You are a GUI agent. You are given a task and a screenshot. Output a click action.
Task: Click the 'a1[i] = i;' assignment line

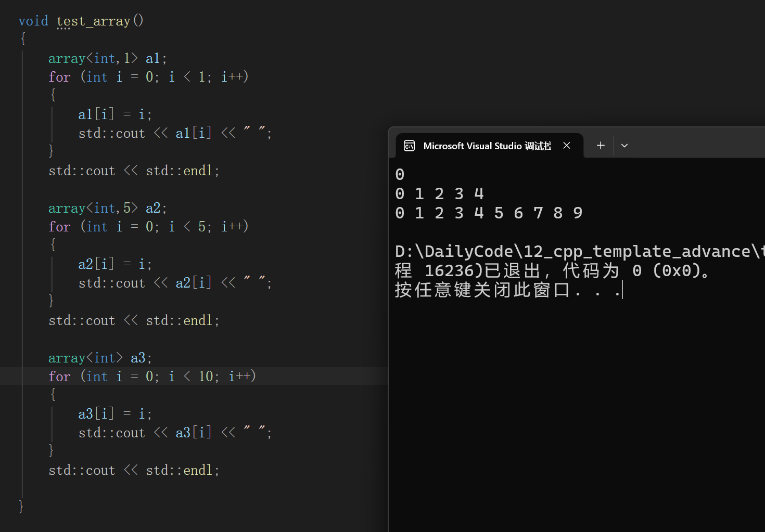115,114
